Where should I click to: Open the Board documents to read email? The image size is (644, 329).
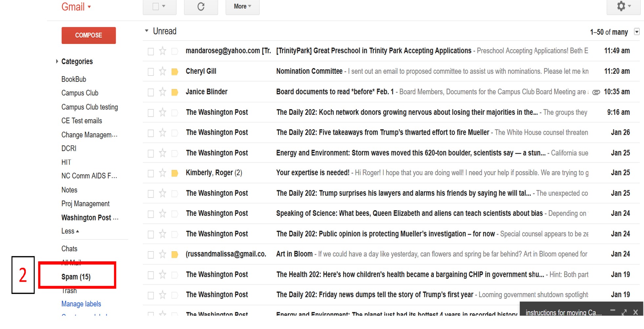(x=391, y=92)
